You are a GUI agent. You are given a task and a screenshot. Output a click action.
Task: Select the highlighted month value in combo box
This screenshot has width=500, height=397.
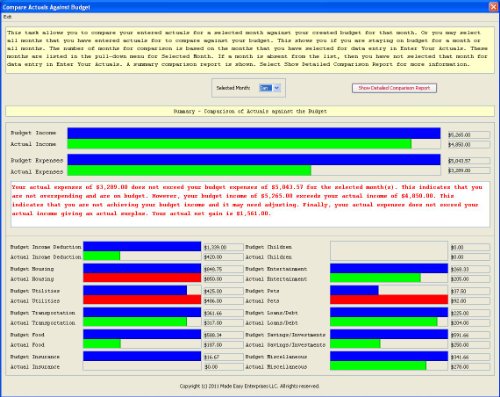(x=266, y=88)
